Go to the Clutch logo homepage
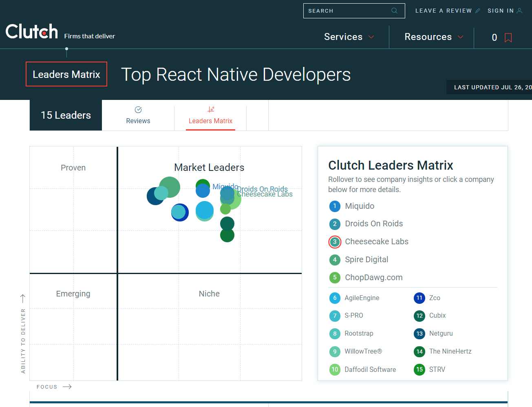Screen dimensions: 532x407 (32, 31)
